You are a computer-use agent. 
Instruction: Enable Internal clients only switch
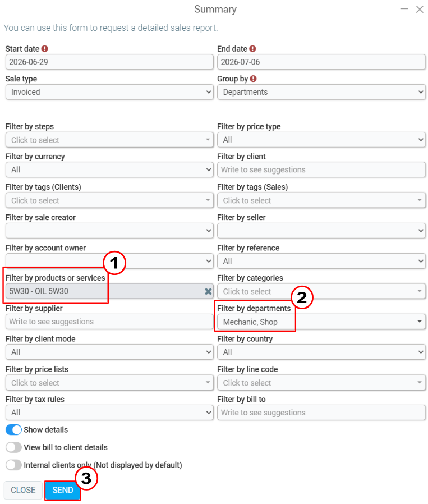tap(13, 465)
